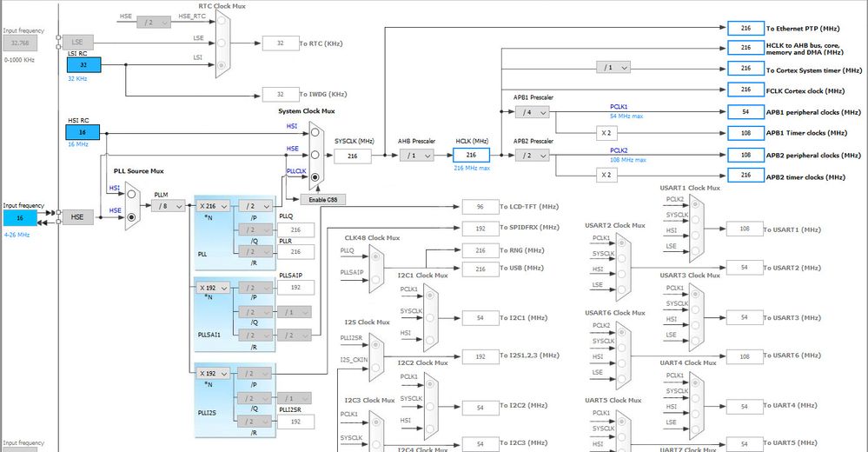Viewport: 868px width, 452px height.
Task: Click the HCLK (MHz) 216 field
Action: (x=471, y=155)
